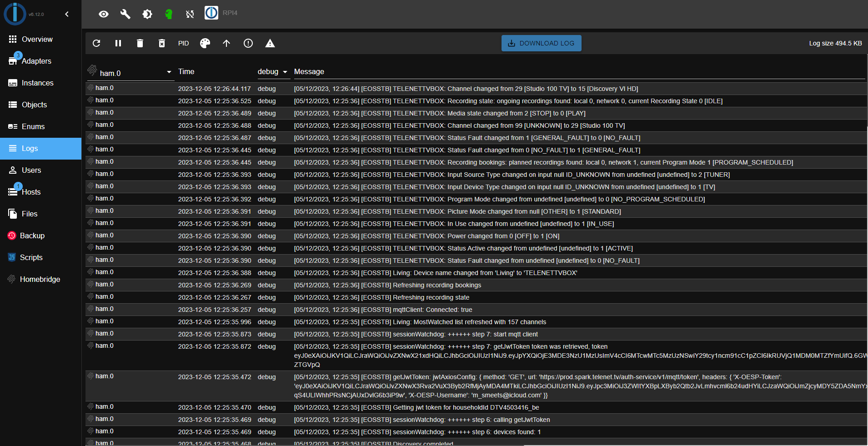Delete the log file with the trash-X icon
The height and width of the screenshot is (446, 868).
click(x=162, y=43)
